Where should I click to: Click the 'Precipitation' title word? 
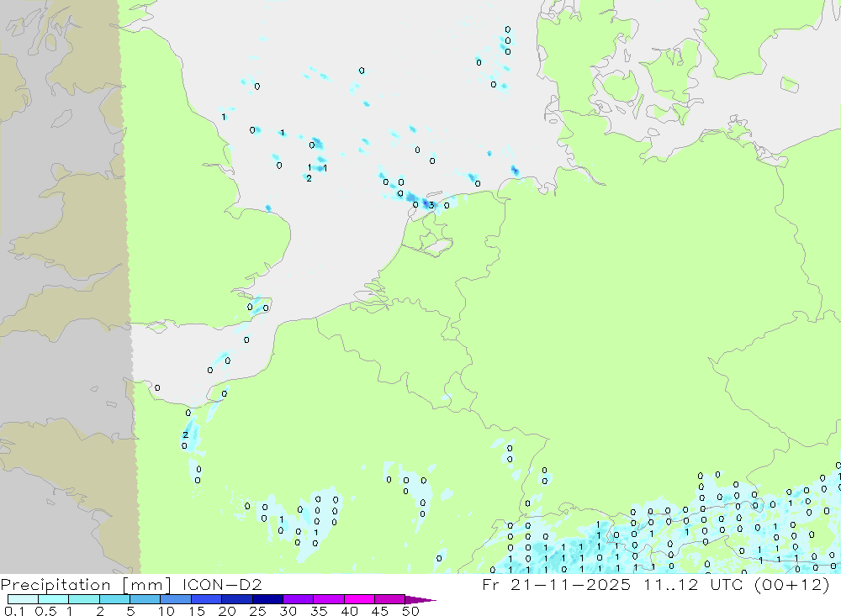tap(56, 585)
